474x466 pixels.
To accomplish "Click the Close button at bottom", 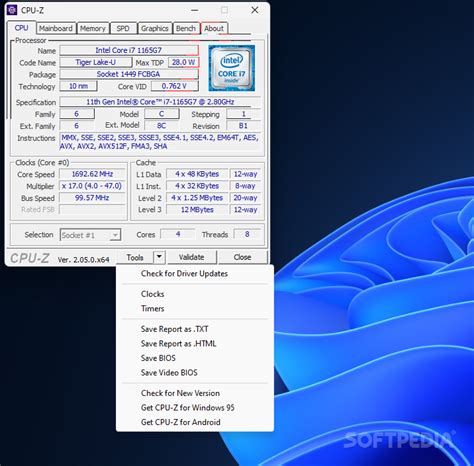I will 242,257.
